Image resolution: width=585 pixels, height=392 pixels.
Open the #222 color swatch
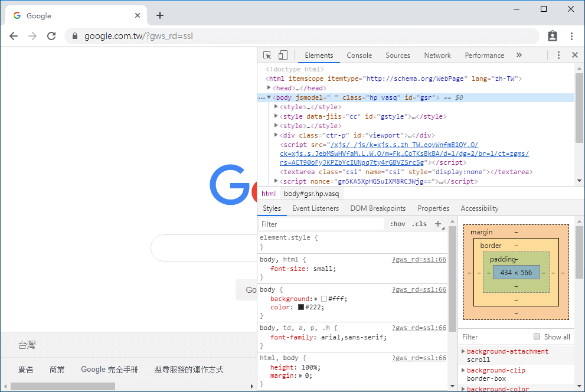coord(300,308)
